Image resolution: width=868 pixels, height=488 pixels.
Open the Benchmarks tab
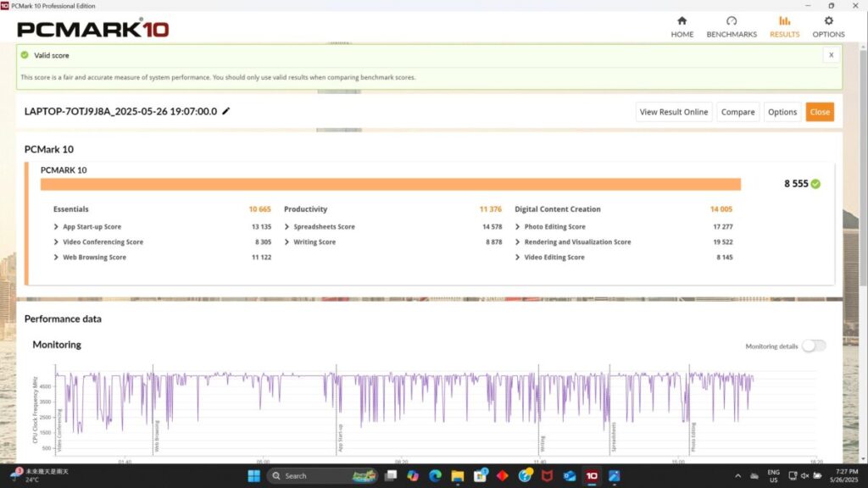[732, 26]
